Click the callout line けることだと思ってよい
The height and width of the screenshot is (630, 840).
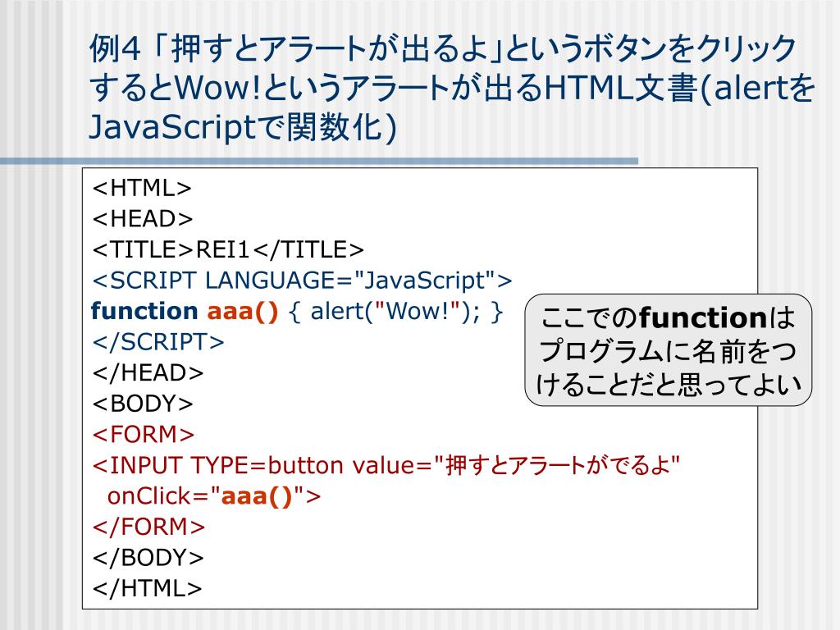(669, 385)
